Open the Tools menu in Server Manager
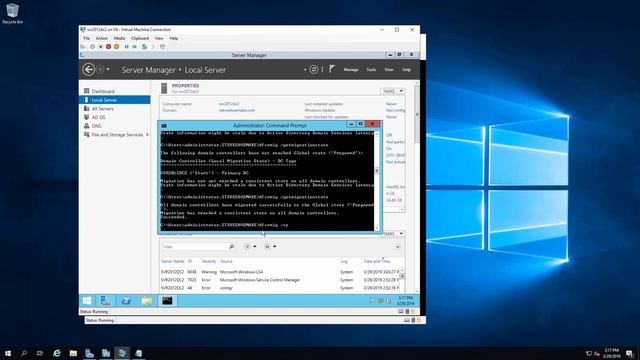This screenshot has height=360, width=640. 371,70
